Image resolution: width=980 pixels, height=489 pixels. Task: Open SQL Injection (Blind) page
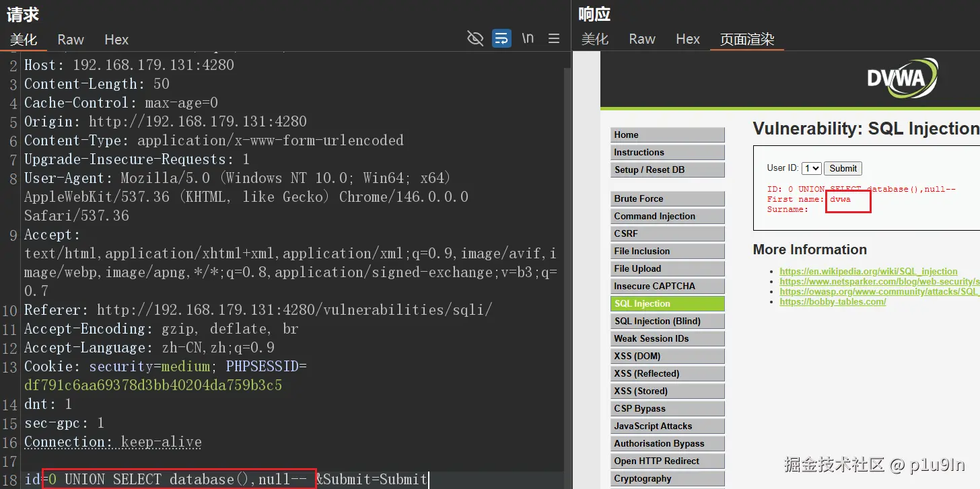pyautogui.click(x=668, y=321)
